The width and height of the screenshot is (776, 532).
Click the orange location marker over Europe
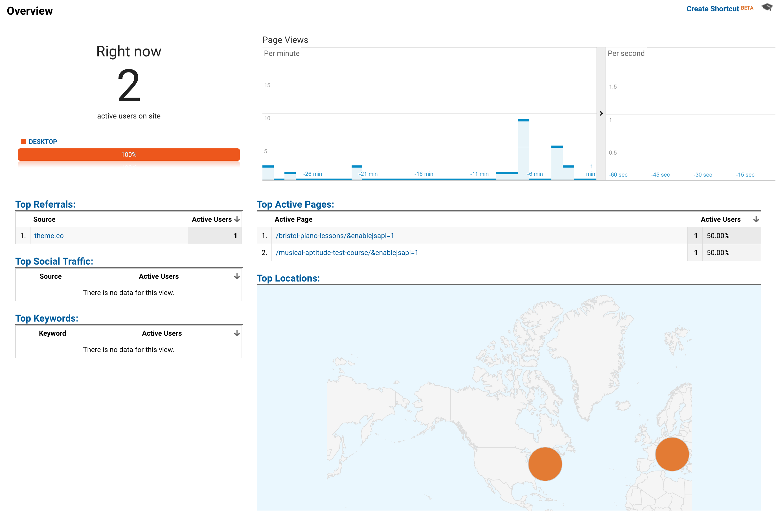(x=672, y=454)
